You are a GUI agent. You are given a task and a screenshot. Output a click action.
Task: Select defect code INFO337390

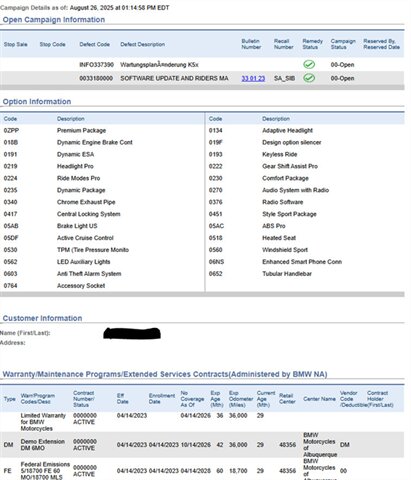(96, 65)
